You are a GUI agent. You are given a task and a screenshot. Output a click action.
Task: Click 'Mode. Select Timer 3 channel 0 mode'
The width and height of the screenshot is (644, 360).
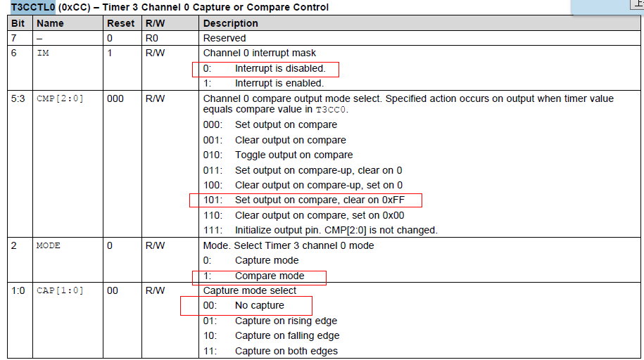[x=289, y=245]
